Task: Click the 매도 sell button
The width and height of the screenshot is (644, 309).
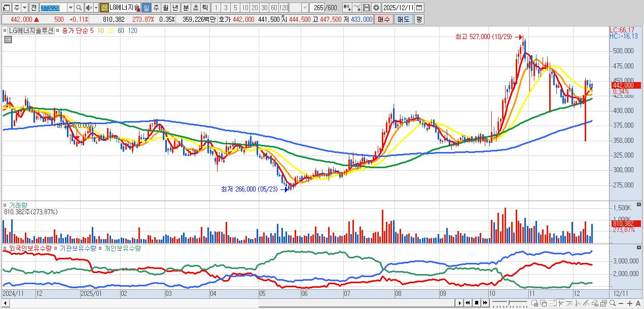Action: coord(403,19)
